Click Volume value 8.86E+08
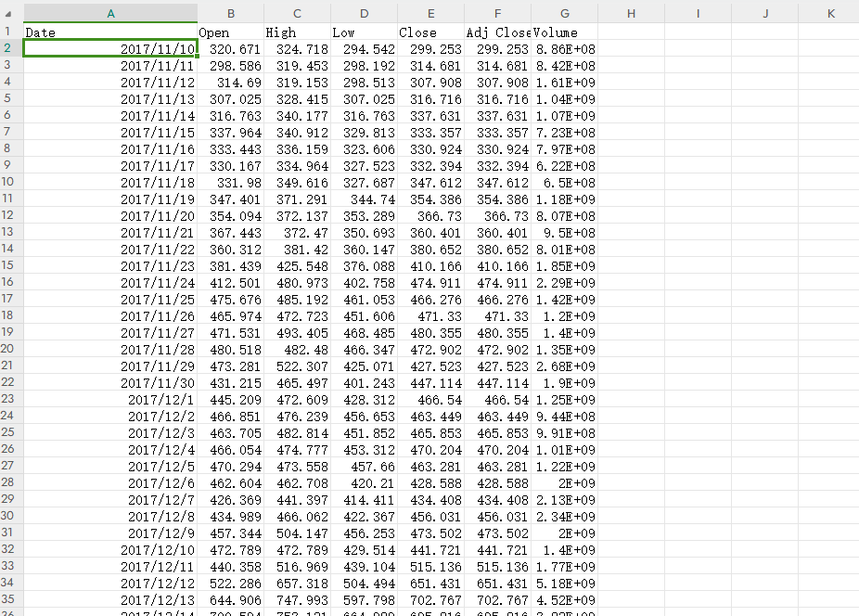 pos(565,49)
